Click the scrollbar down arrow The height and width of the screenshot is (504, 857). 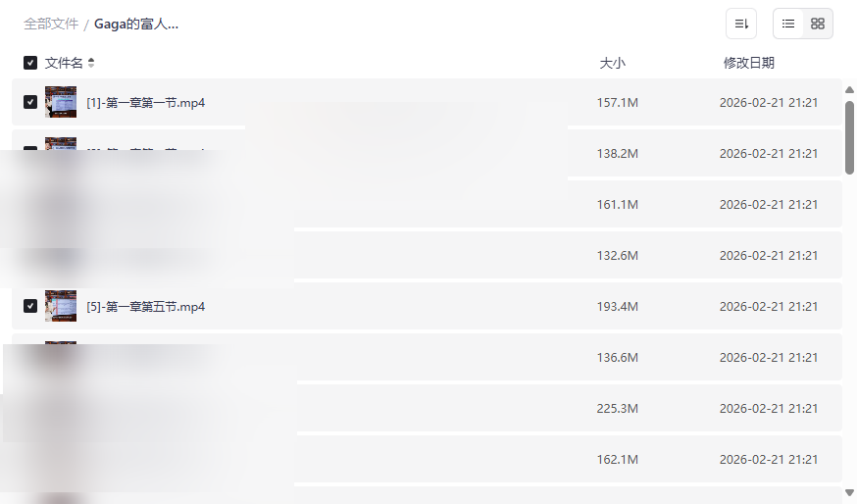849,492
